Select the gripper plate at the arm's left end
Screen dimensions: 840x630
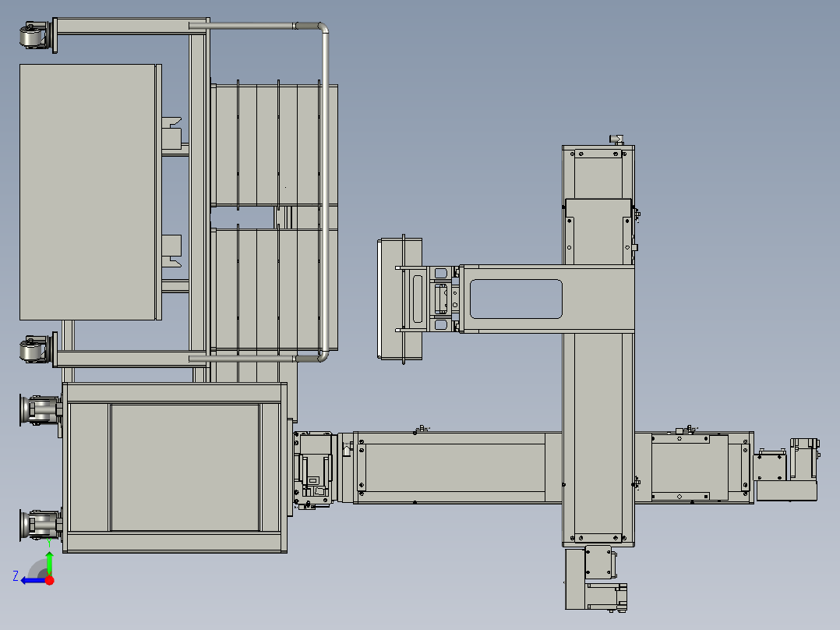pyautogui.click(x=400, y=299)
